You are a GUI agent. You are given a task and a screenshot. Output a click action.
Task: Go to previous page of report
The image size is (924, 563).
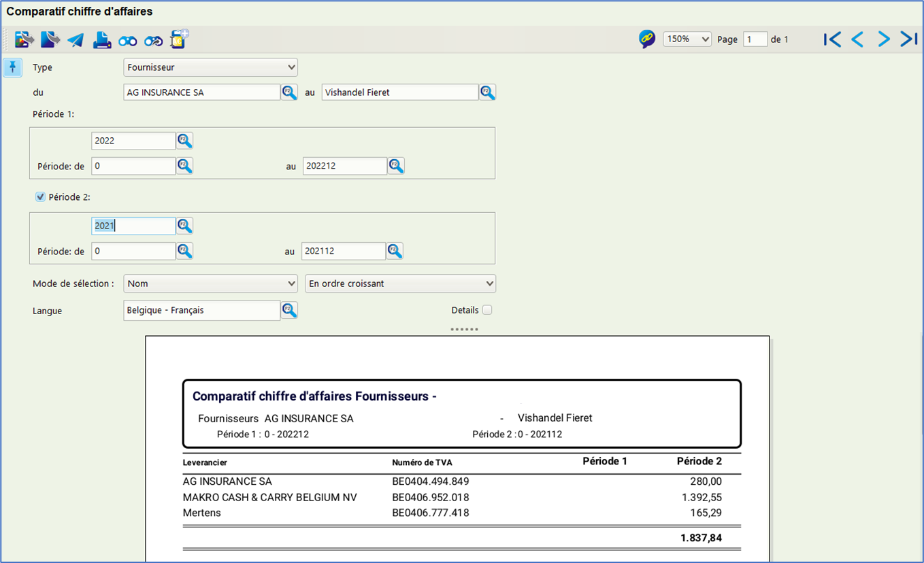[x=857, y=39]
